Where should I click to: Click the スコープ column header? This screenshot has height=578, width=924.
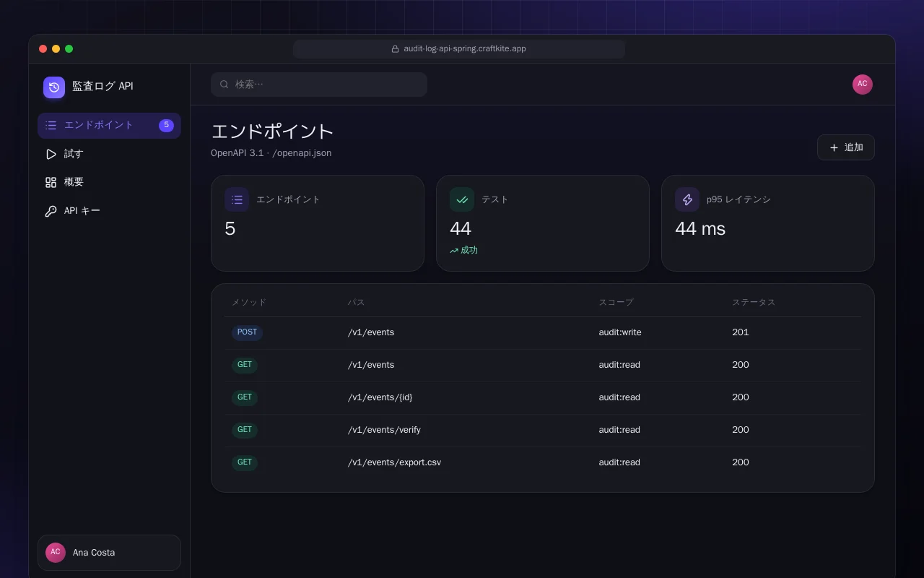[616, 302]
